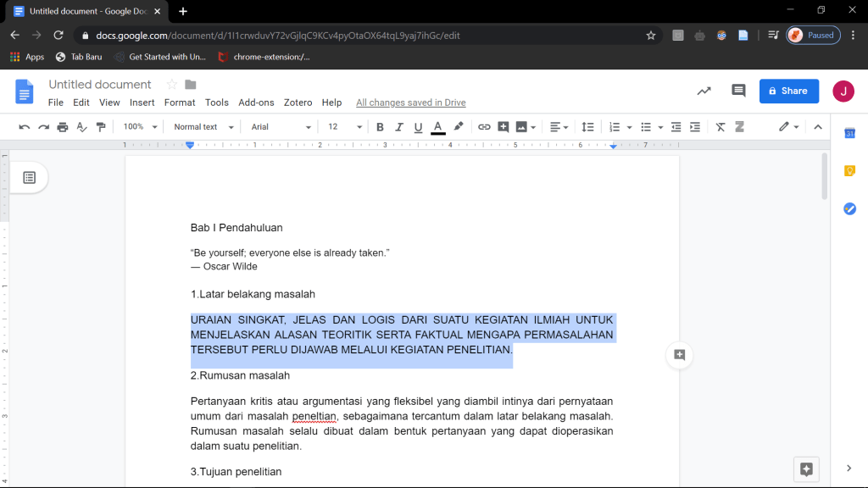Open the zoom 100% dropdown
The height and width of the screenshot is (488, 868).
click(140, 127)
